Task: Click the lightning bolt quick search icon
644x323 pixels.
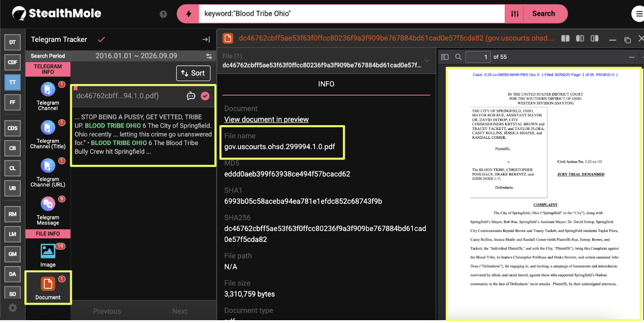Action: [188, 14]
